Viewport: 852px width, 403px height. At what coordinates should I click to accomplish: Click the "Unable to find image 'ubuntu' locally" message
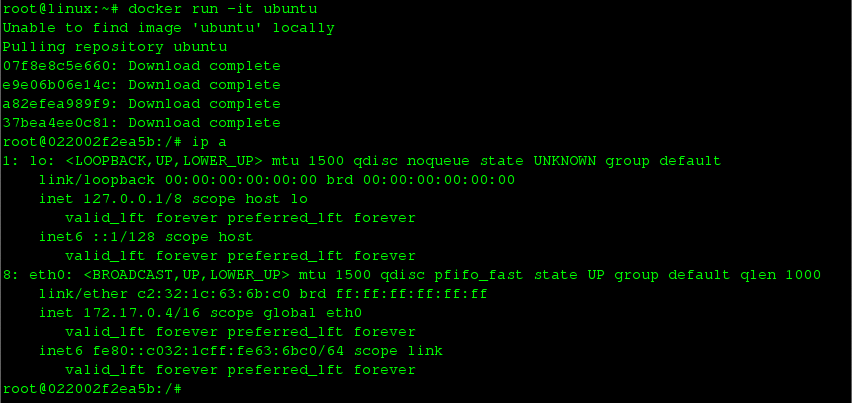(x=168, y=28)
